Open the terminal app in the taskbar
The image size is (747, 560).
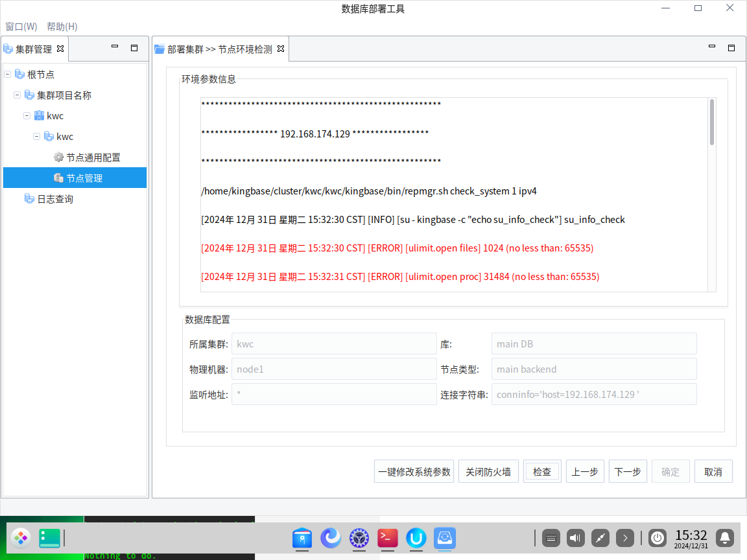click(x=388, y=538)
